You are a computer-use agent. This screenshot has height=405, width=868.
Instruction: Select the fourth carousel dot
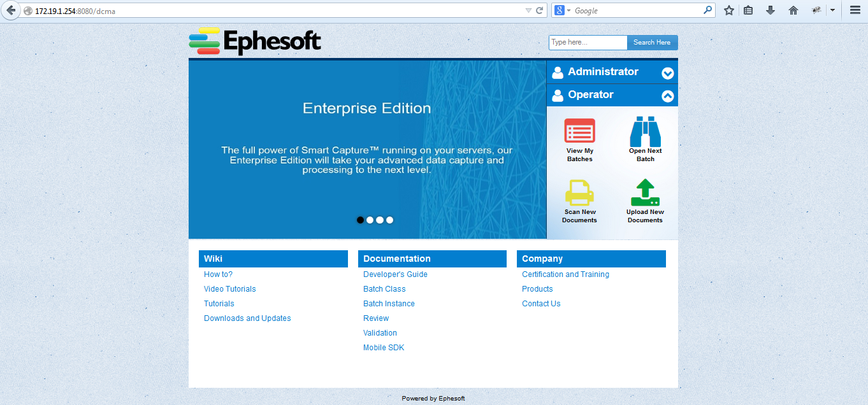tap(389, 220)
